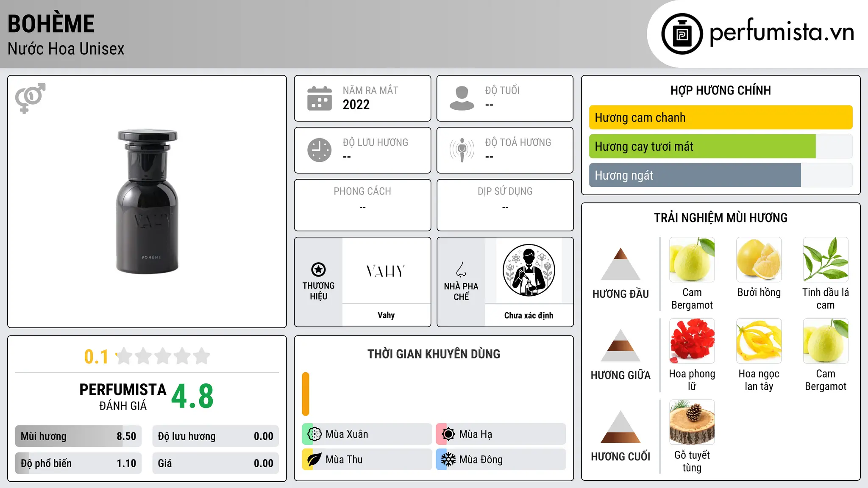Screen dimensions: 868x488
Task: Select the Hương giữa pyramid icon
Action: [620, 345]
